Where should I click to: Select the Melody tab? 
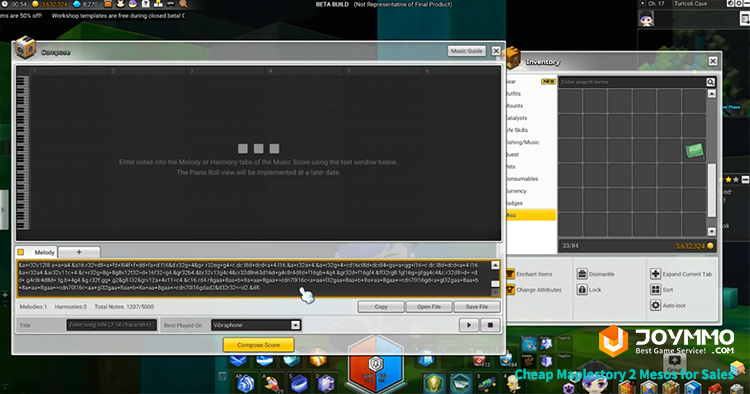coord(37,252)
